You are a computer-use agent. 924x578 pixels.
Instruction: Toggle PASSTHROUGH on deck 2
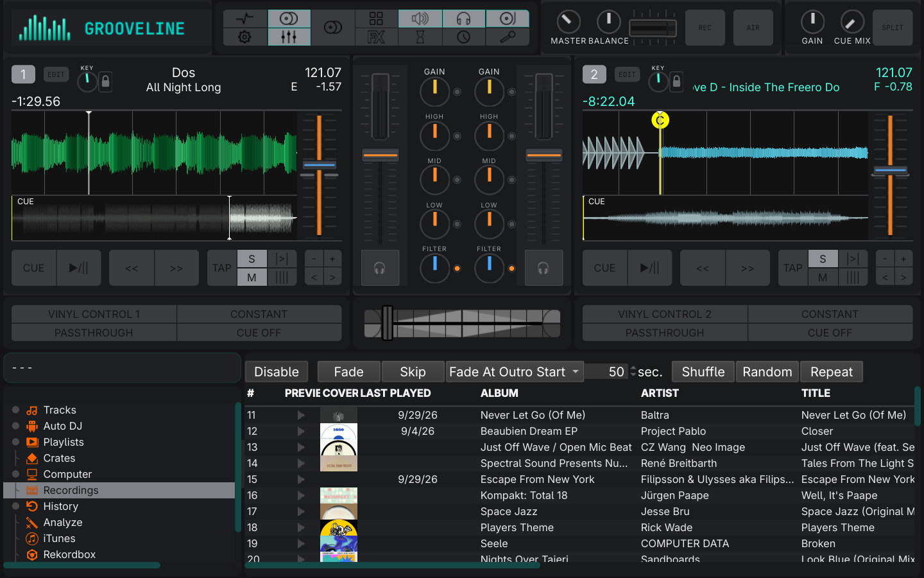point(665,333)
